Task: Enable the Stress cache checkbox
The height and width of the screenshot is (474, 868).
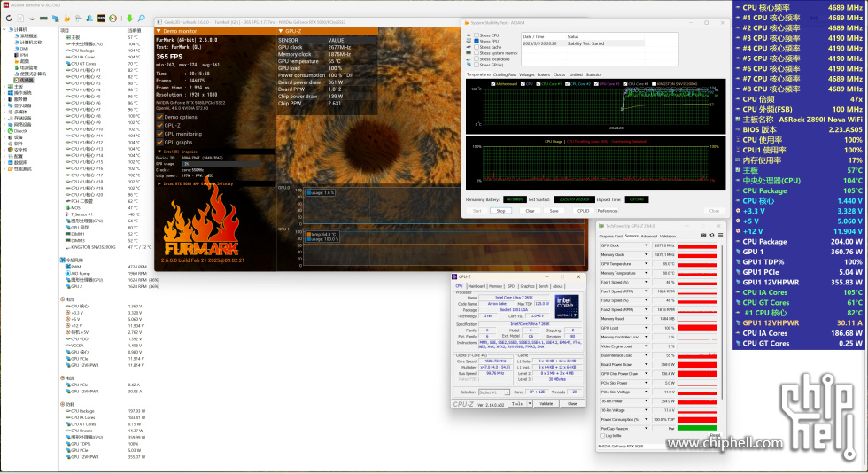Action: coord(477,47)
